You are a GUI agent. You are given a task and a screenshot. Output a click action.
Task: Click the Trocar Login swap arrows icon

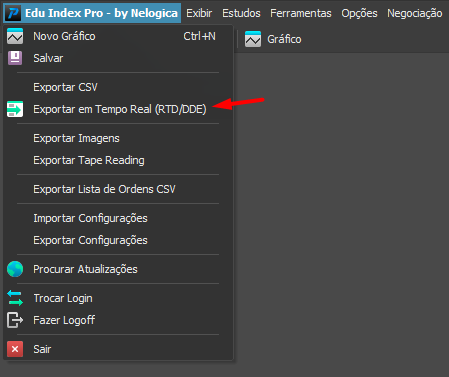[15, 298]
